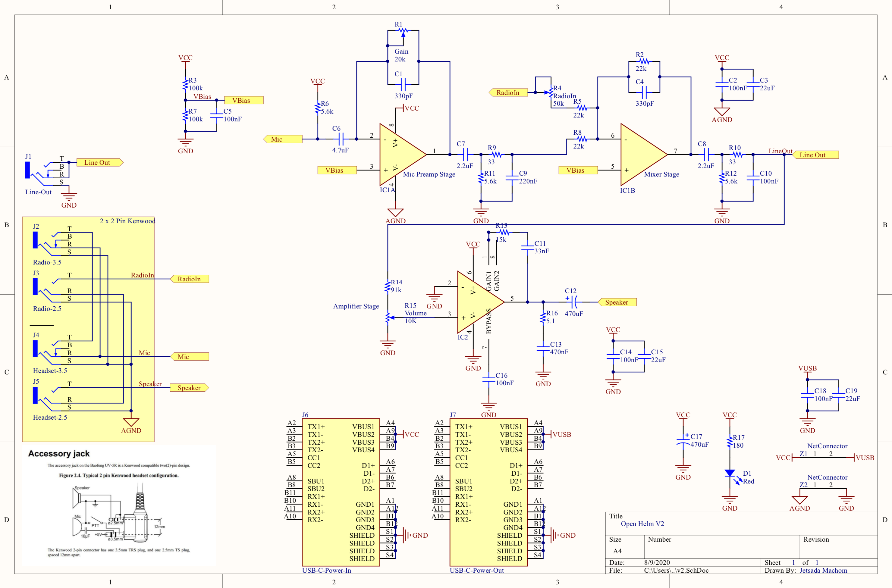Click the Accessory jack reference image

pos(119,505)
